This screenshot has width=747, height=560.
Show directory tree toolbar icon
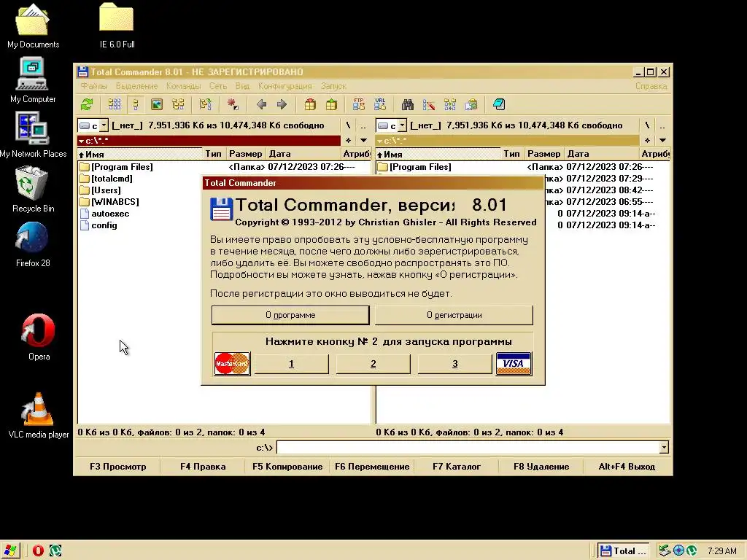coord(178,104)
